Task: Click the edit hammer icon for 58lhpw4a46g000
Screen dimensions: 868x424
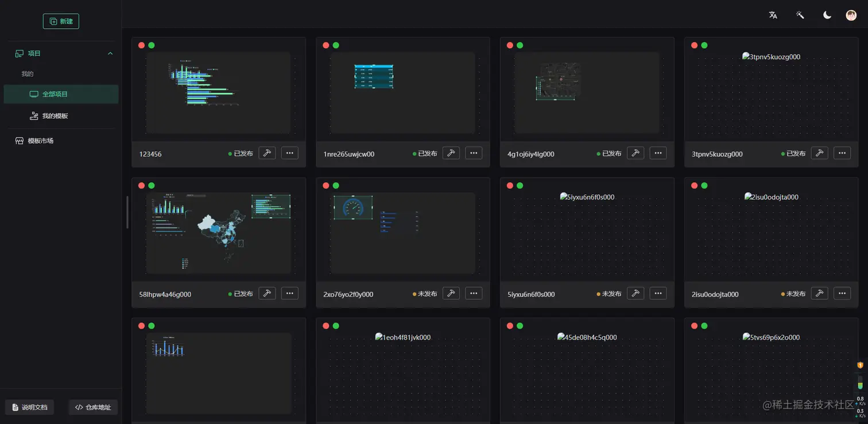Action: [267, 293]
